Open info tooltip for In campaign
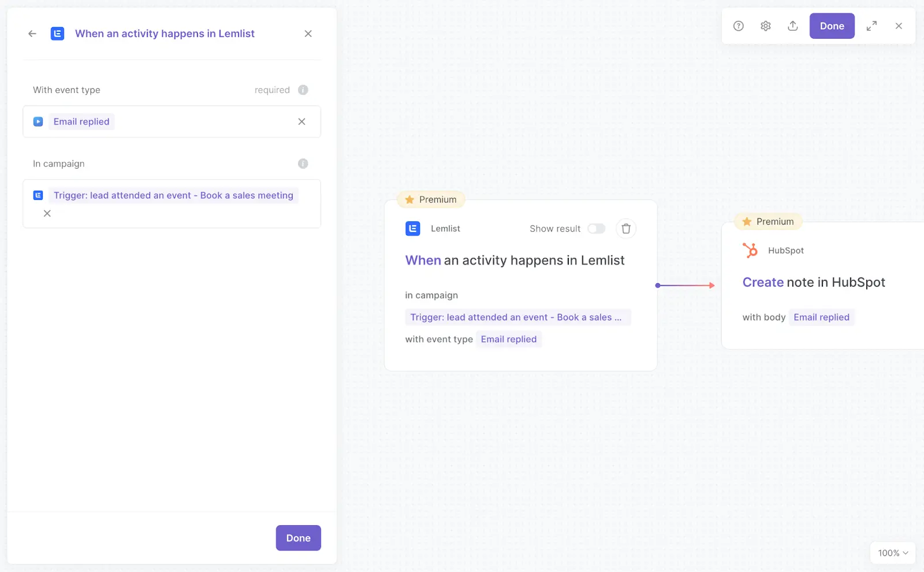This screenshot has width=924, height=572. 303,164
